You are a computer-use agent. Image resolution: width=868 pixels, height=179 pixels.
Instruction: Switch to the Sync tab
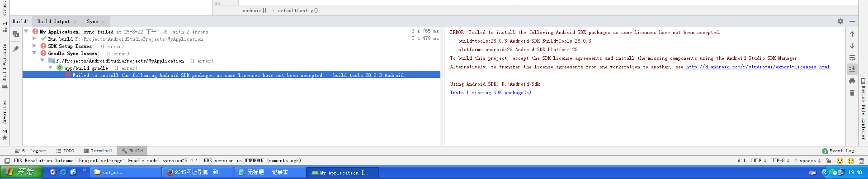pyautogui.click(x=92, y=21)
